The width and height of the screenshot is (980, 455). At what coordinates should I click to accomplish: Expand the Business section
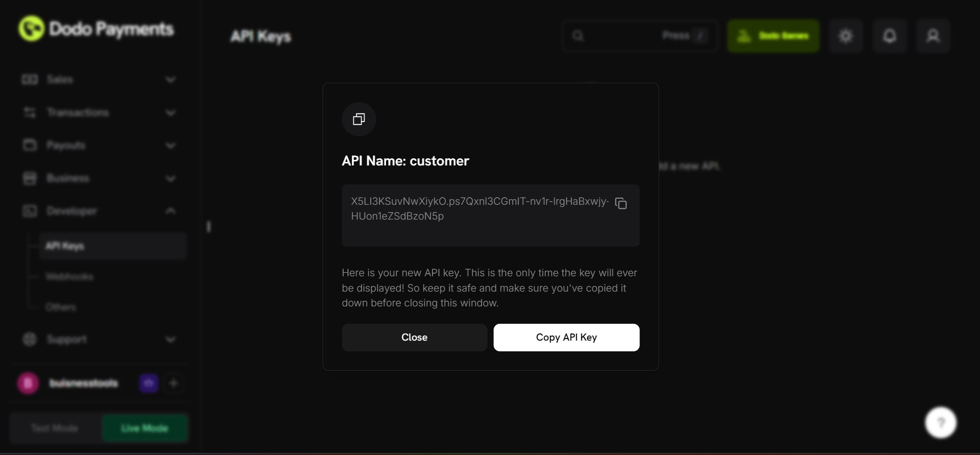(171, 178)
